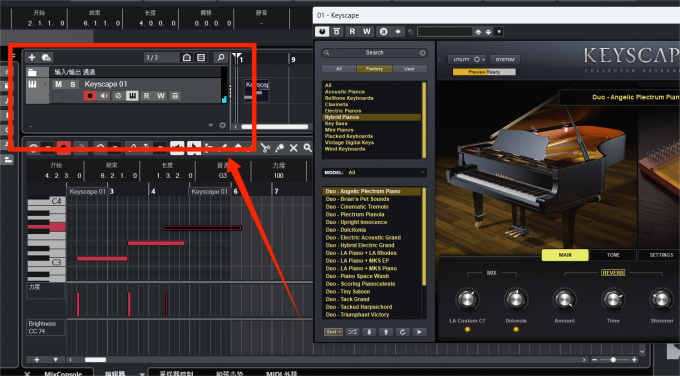Viewport: 680px width, 376px height.
Task: Select the Keyscape MIDI clip in arrangement
Action: [x=257, y=90]
